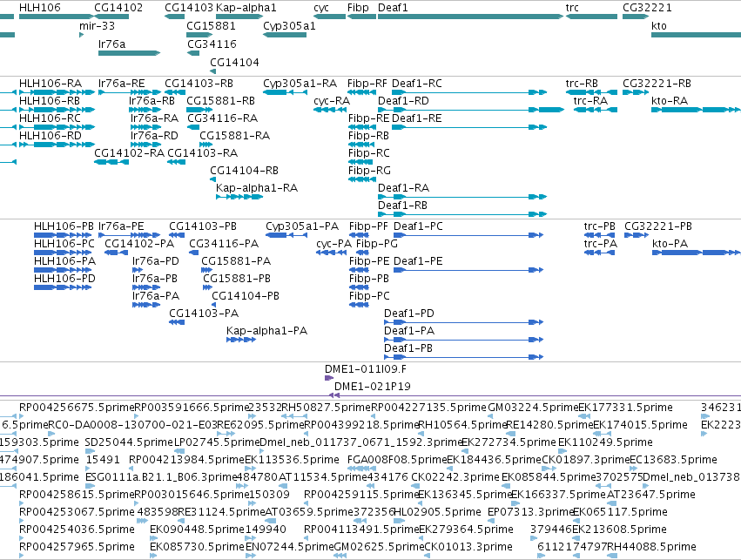Click the CG34116 gene label

pos(212,44)
